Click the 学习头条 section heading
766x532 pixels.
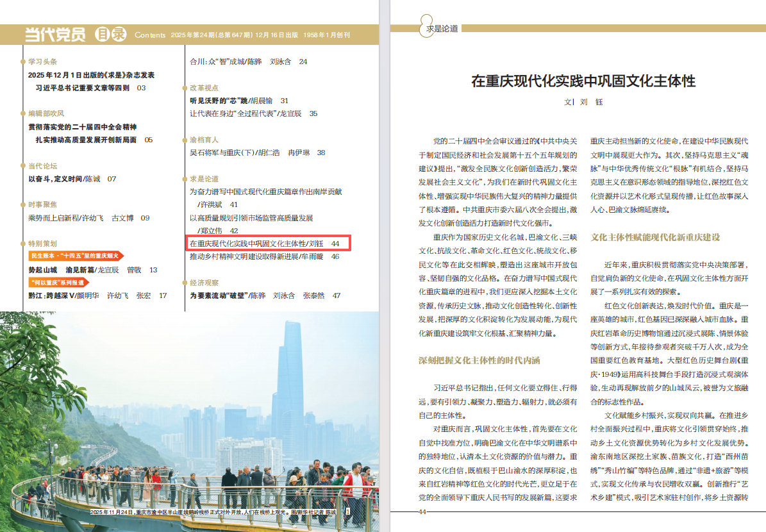tap(42, 62)
